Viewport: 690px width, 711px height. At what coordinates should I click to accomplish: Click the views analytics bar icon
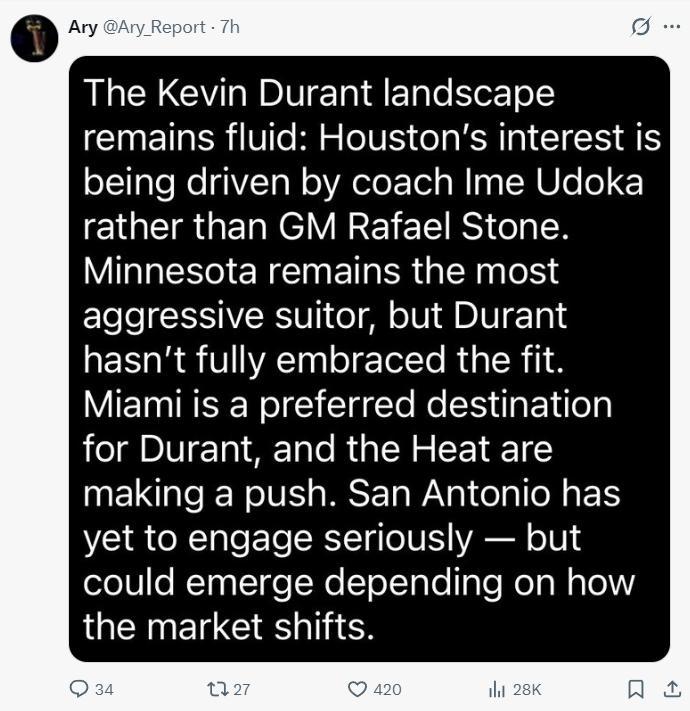495,689
